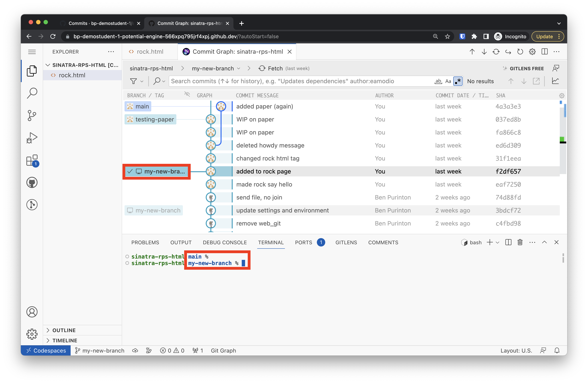Toggle Match Case in commit search
The height and width of the screenshot is (383, 588).
(448, 81)
